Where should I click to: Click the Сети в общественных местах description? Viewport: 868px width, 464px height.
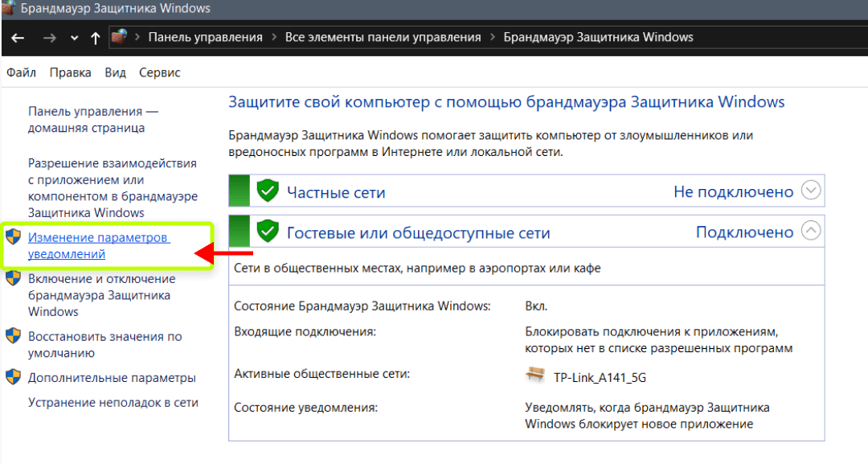[417, 268]
